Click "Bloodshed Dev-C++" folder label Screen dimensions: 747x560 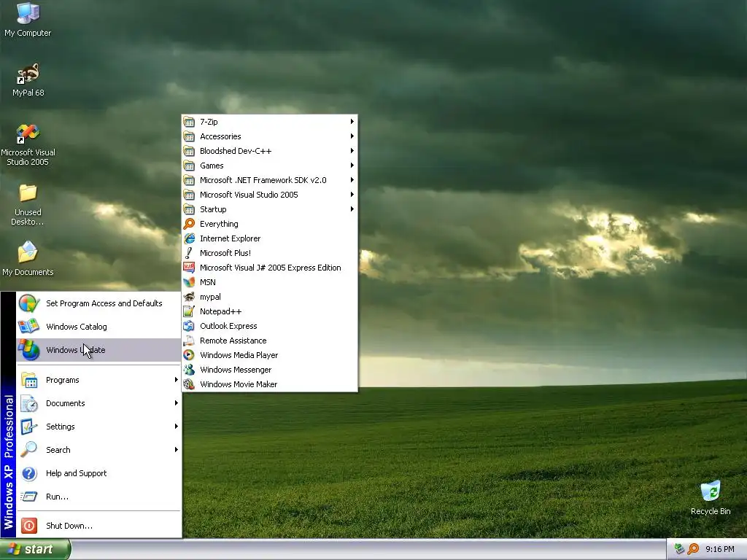click(236, 151)
